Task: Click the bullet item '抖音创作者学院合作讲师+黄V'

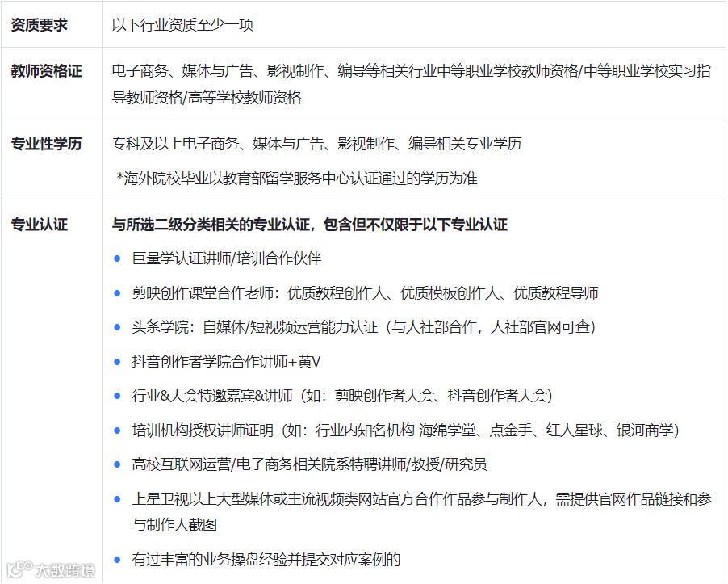Action: tap(226, 361)
